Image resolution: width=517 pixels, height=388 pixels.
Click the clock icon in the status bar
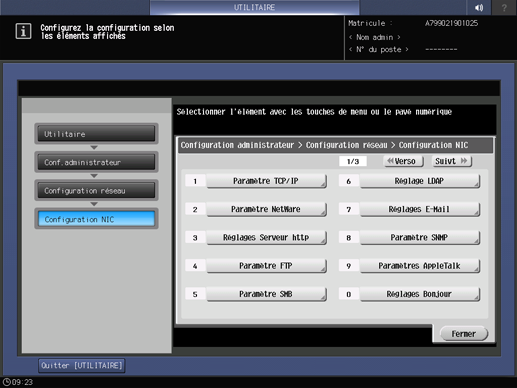pyautogui.click(x=6, y=382)
